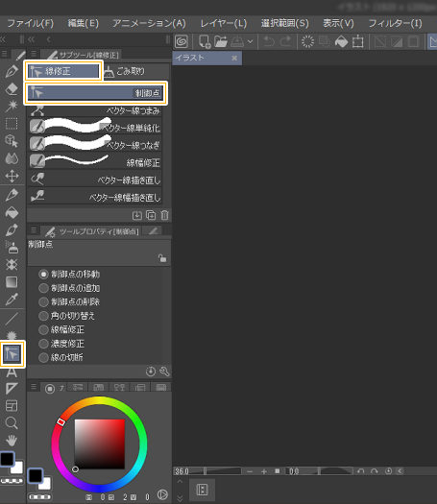Reset tool property to initial settings icon
The width and height of the screenshot is (437, 504).
pyautogui.click(x=151, y=372)
